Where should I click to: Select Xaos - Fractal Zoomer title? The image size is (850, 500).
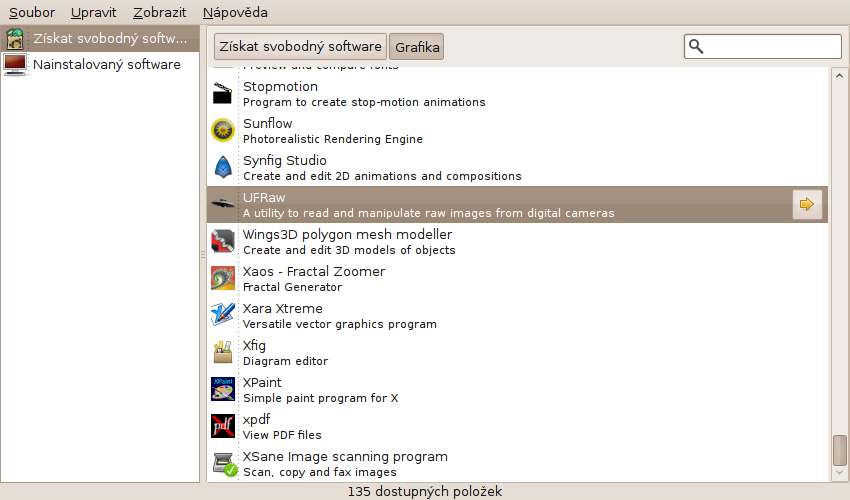(314, 272)
